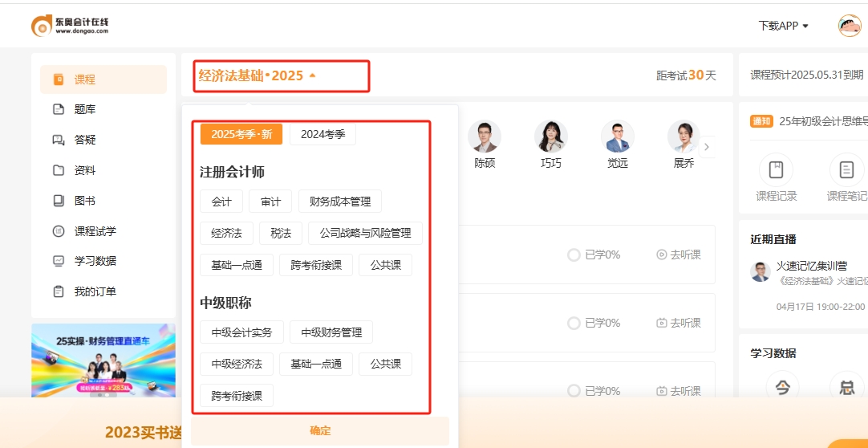
Task: Open the 课程记录 icon
Action: (x=776, y=169)
